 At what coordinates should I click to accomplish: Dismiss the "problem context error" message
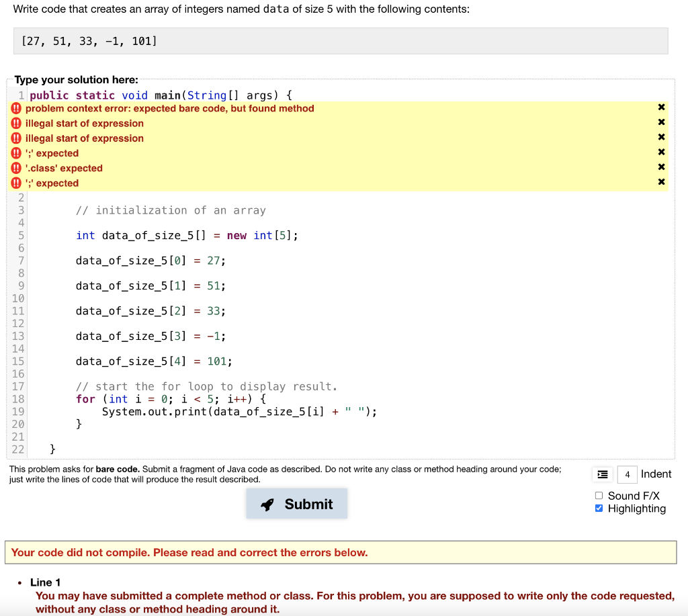click(661, 107)
